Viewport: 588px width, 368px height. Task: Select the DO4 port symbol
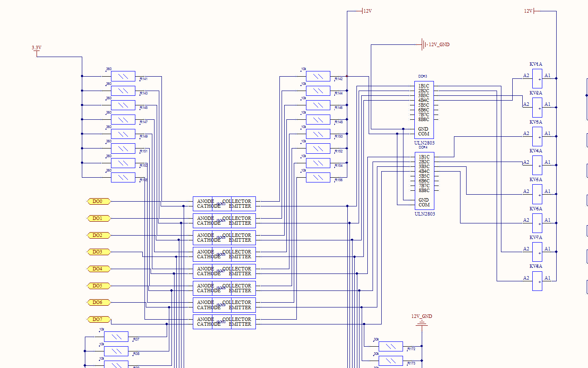[99, 269]
